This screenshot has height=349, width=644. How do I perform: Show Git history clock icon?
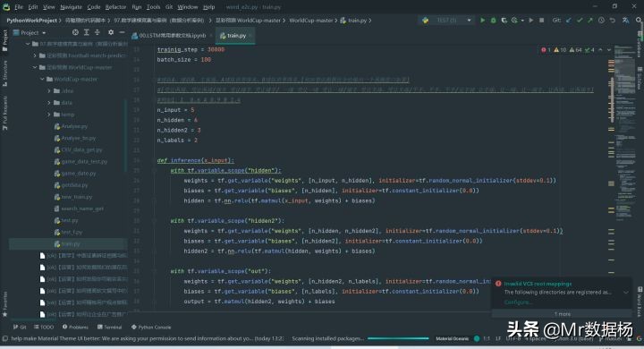(601, 21)
